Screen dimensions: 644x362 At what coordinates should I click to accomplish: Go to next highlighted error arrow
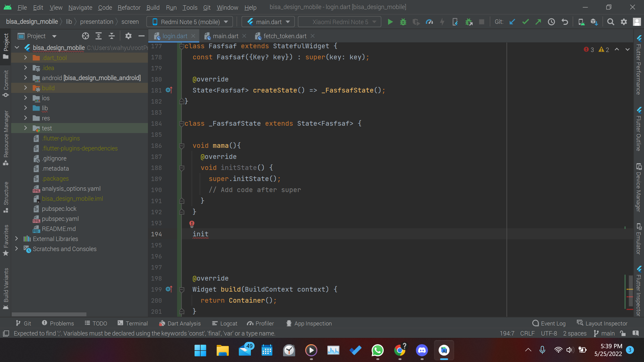tap(628, 49)
